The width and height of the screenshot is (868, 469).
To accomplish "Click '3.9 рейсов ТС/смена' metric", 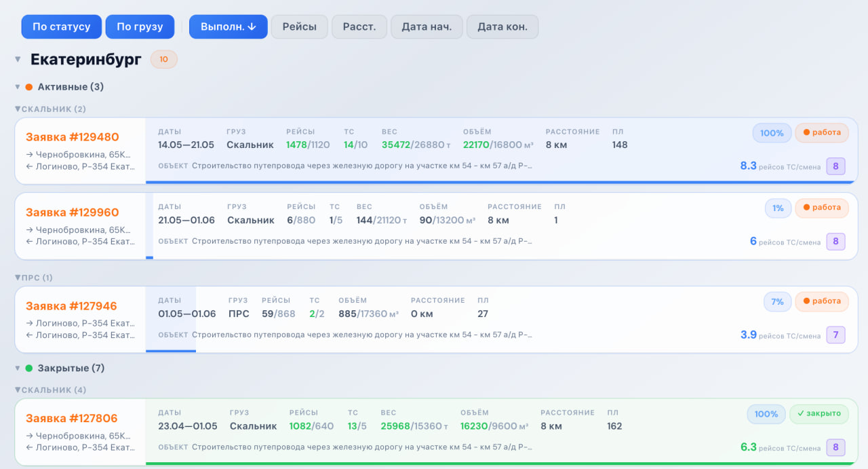I will coord(780,335).
